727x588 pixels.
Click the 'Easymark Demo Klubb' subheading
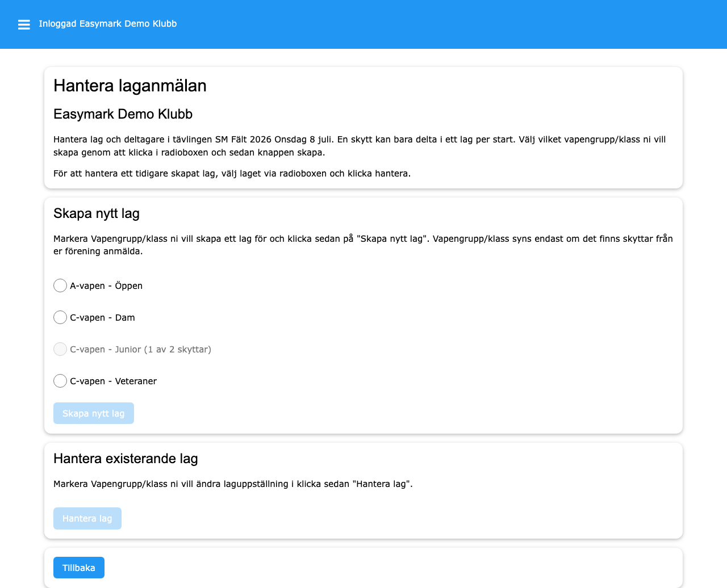coord(123,114)
